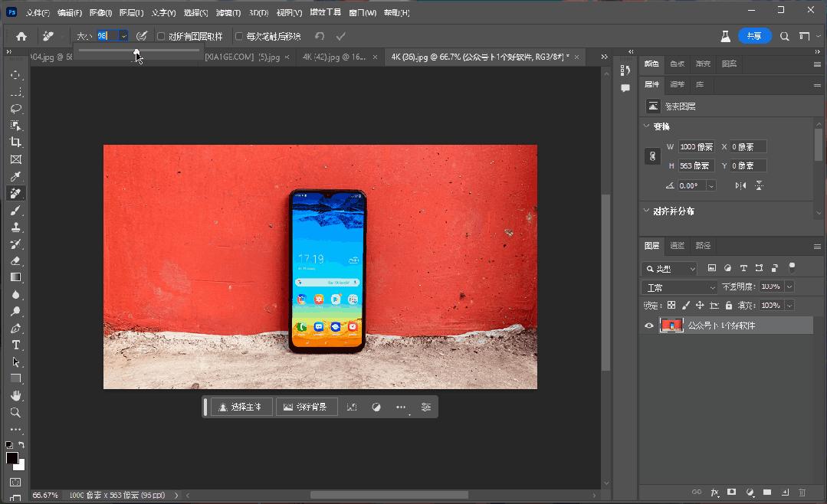Collapse the 变换 section in Properties

click(646, 126)
